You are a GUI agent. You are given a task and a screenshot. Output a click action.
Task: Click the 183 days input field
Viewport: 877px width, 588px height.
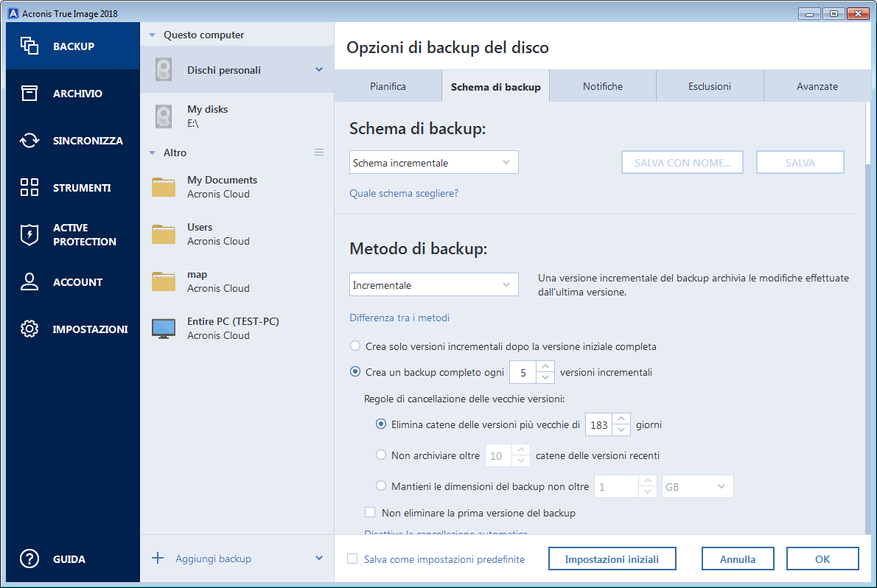[598, 424]
